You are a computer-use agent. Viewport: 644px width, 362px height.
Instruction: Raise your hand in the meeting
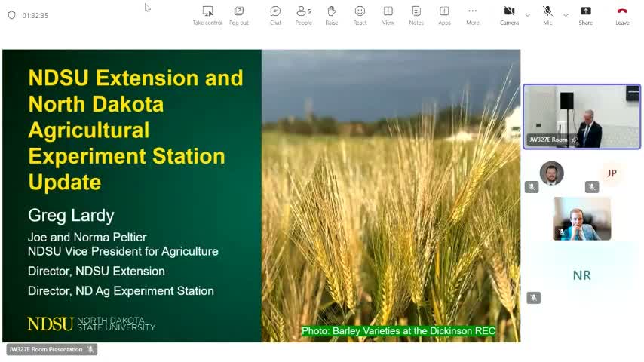coord(331,14)
